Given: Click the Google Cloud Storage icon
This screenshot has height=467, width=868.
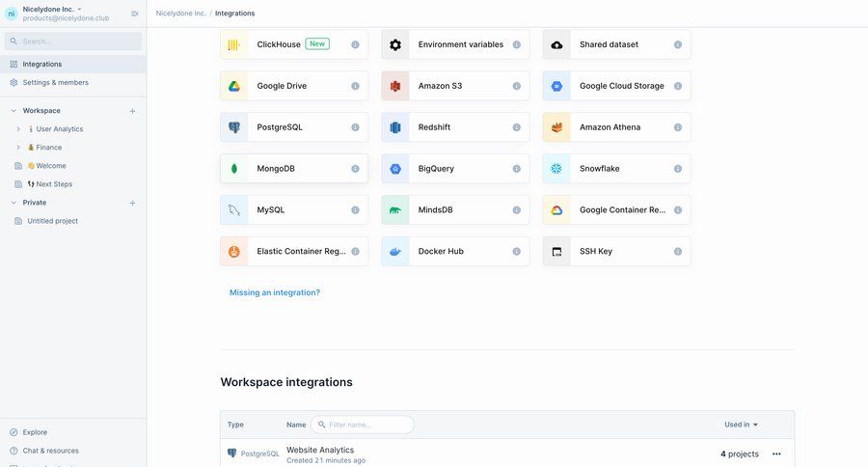Looking at the screenshot, I should click(556, 86).
